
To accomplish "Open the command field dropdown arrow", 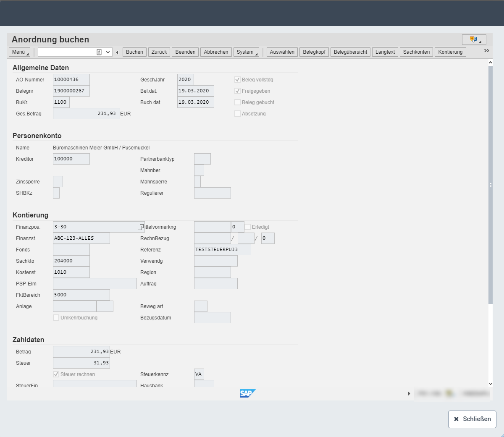I will 108,52.
